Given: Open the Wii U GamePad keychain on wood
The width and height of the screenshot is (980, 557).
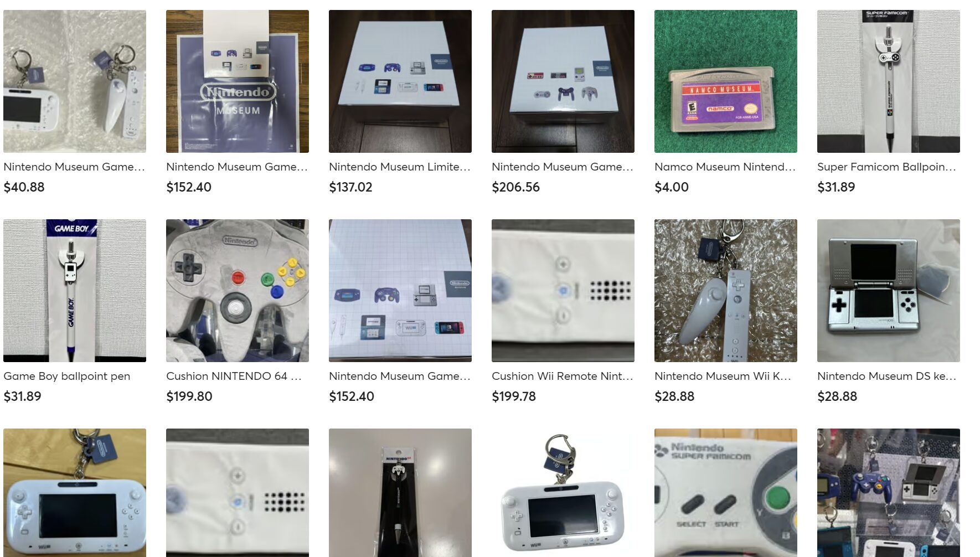Looking at the screenshot, I should [75, 493].
